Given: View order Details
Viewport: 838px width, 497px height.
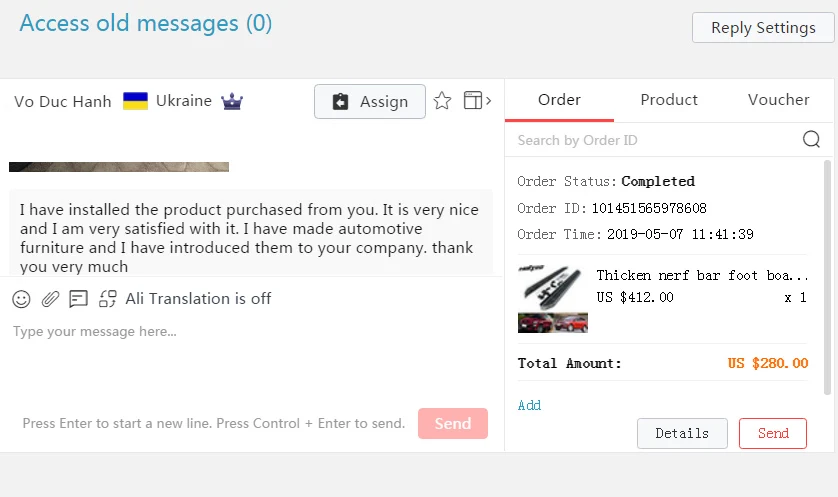Looking at the screenshot, I should (x=682, y=433).
